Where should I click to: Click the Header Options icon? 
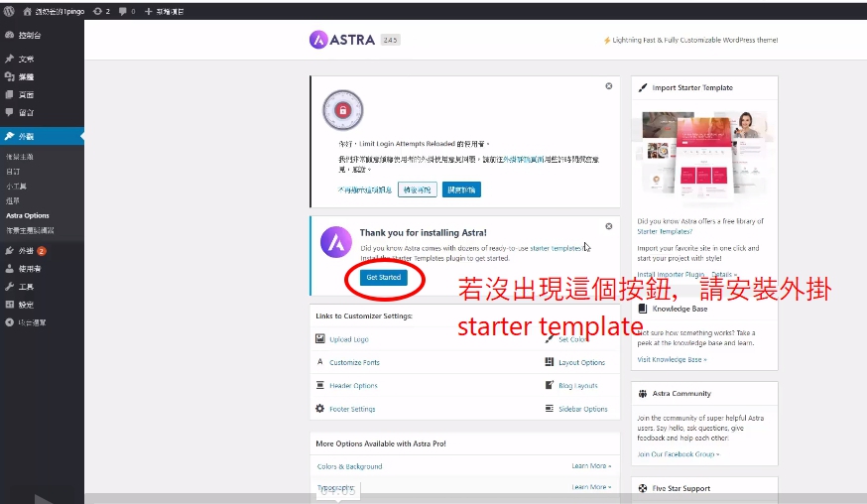tap(320, 385)
